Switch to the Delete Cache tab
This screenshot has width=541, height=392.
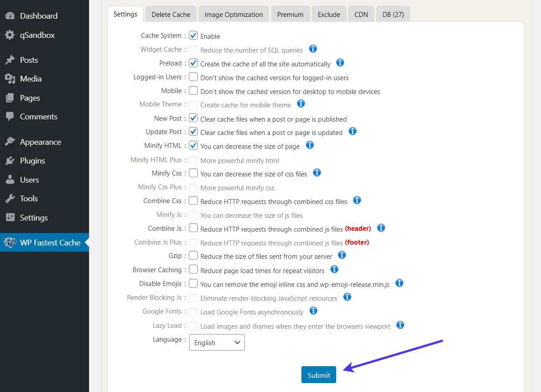[171, 14]
